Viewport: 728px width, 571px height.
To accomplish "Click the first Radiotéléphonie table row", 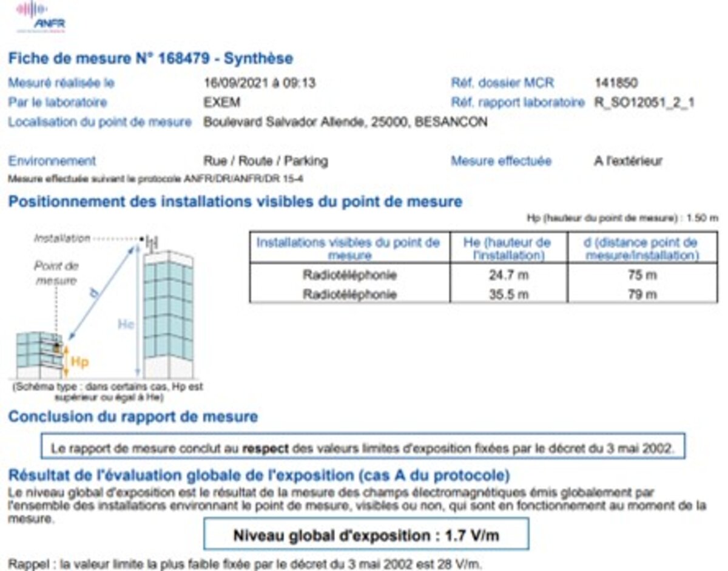I will pyautogui.click(x=349, y=275).
